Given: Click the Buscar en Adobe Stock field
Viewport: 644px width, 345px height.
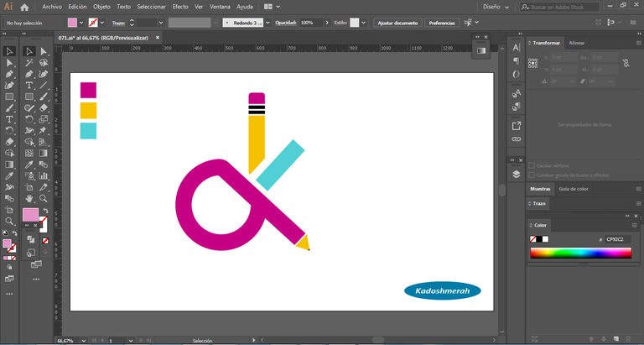Looking at the screenshot, I should click(x=559, y=7).
